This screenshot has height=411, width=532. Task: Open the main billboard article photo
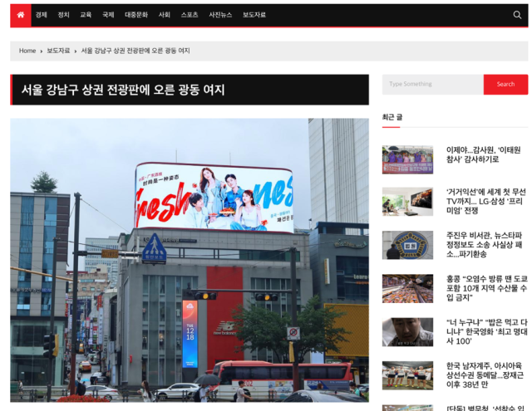click(x=190, y=260)
